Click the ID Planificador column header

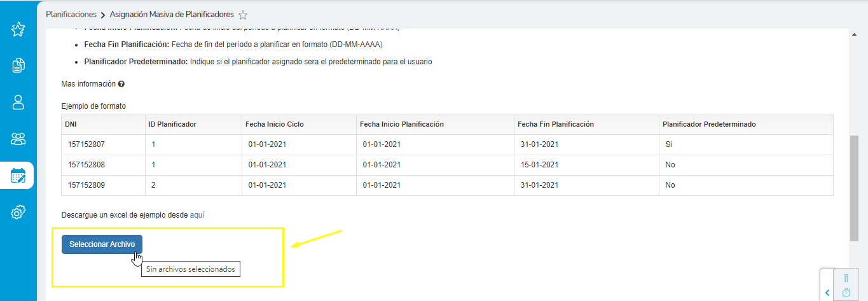coord(172,124)
